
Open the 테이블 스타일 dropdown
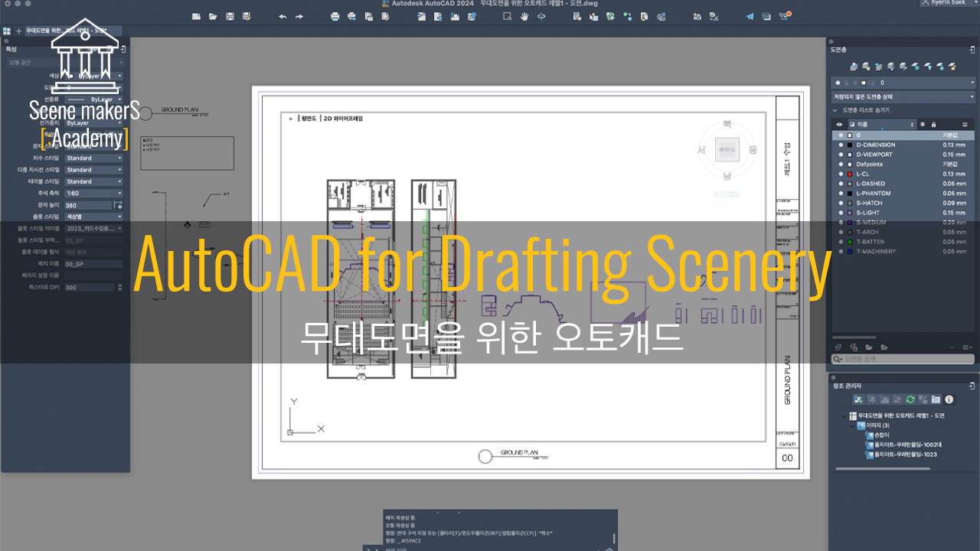pos(93,181)
